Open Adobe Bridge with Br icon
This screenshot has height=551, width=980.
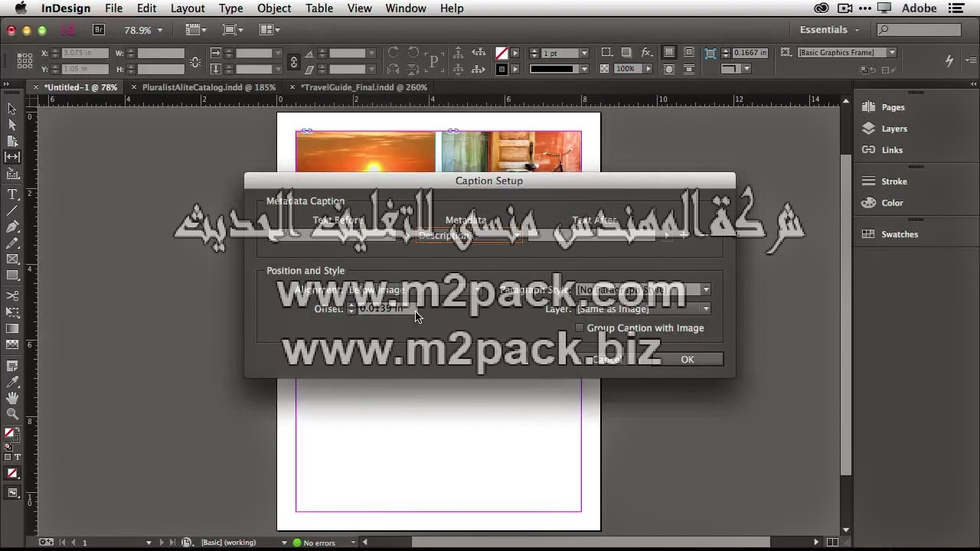point(98,30)
